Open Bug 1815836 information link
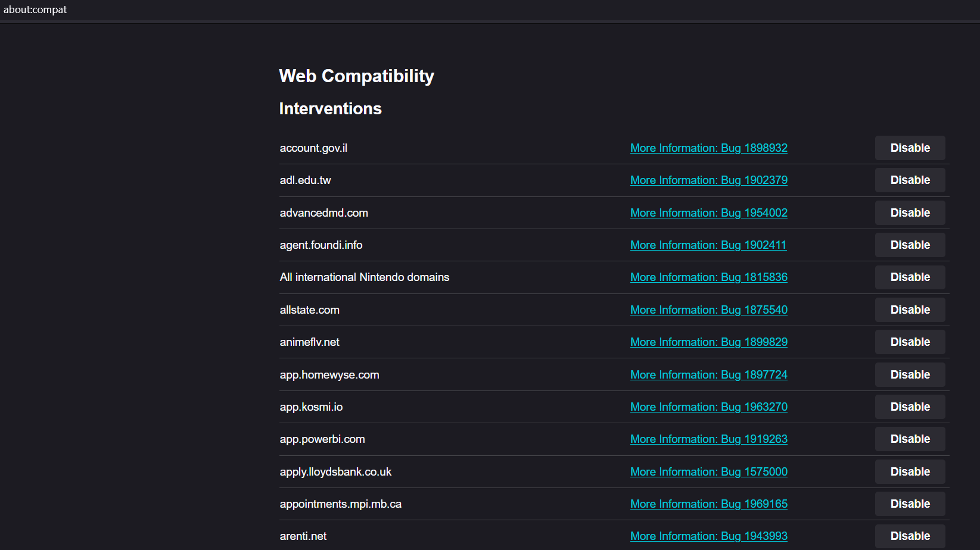The image size is (980, 550). 708,277
